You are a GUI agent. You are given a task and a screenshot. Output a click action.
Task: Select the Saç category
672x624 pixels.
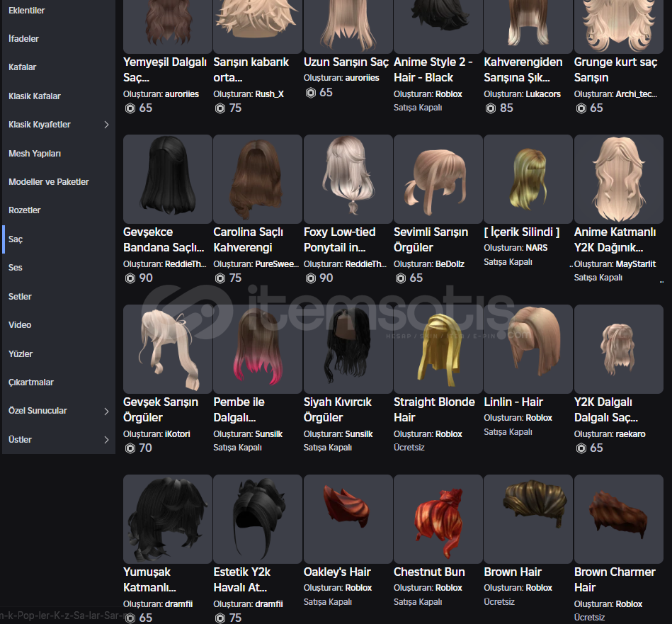click(x=16, y=239)
